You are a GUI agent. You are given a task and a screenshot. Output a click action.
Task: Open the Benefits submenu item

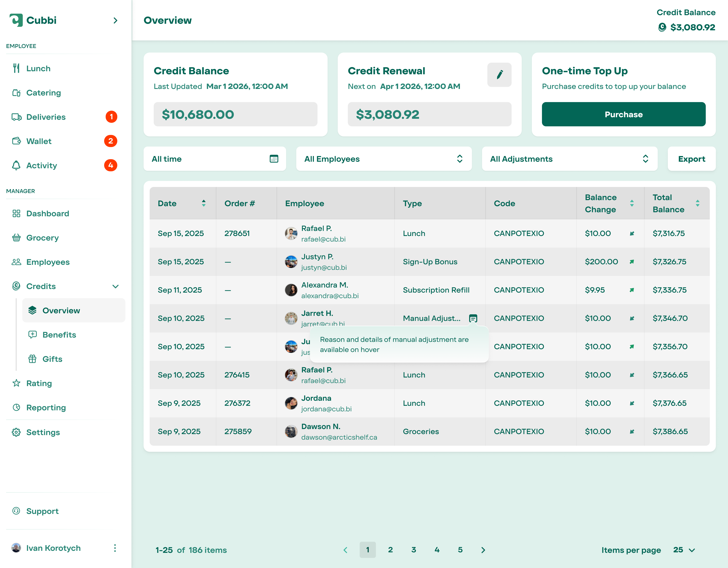point(59,335)
